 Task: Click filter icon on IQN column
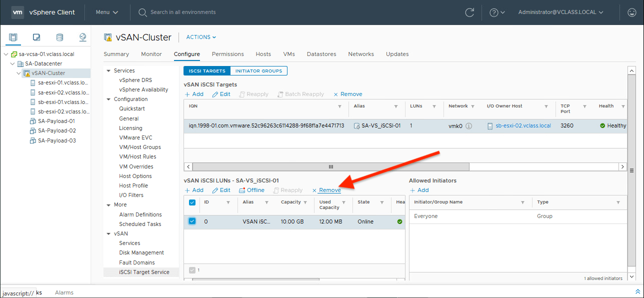(x=340, y=106)
